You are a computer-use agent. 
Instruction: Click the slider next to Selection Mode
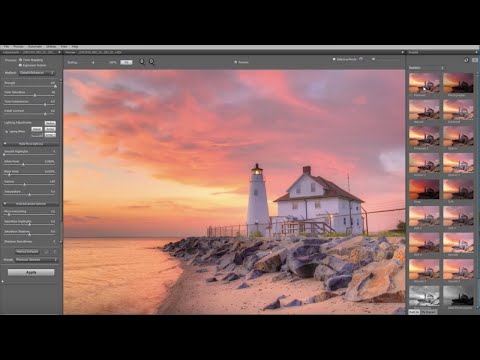(387, 59)
